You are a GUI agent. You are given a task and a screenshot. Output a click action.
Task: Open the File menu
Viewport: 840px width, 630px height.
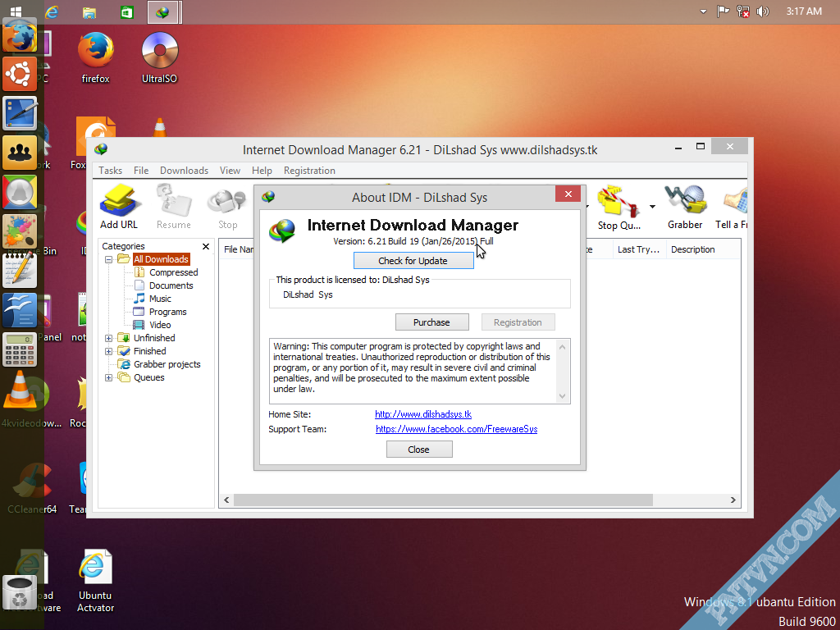pyautogui.click(x=141, y=171)
